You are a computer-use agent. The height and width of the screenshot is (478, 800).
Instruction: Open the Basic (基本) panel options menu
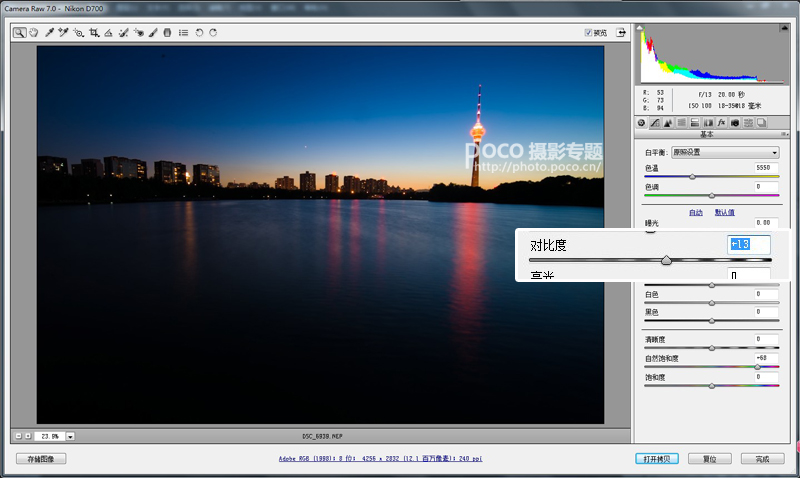click(x=784, y=134)
